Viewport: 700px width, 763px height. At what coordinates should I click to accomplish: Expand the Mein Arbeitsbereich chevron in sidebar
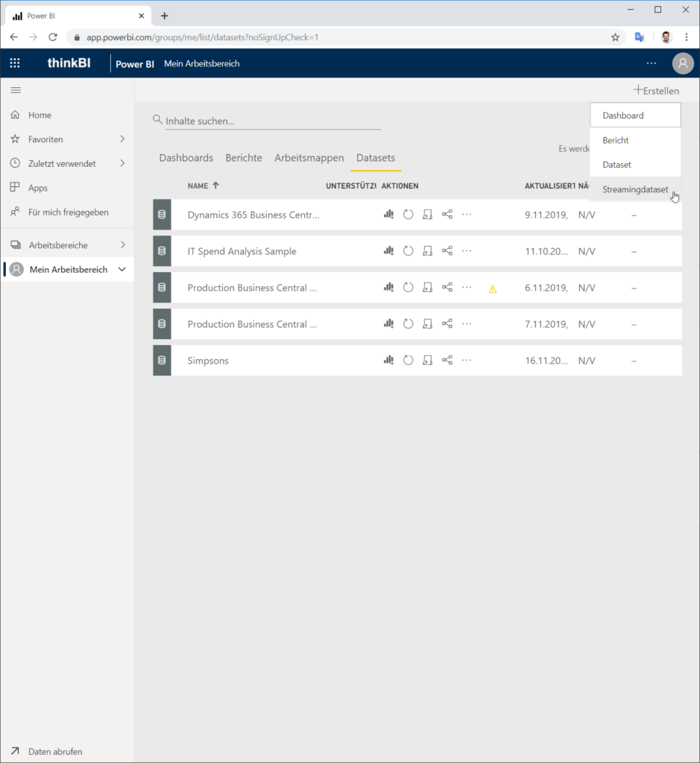122,270
